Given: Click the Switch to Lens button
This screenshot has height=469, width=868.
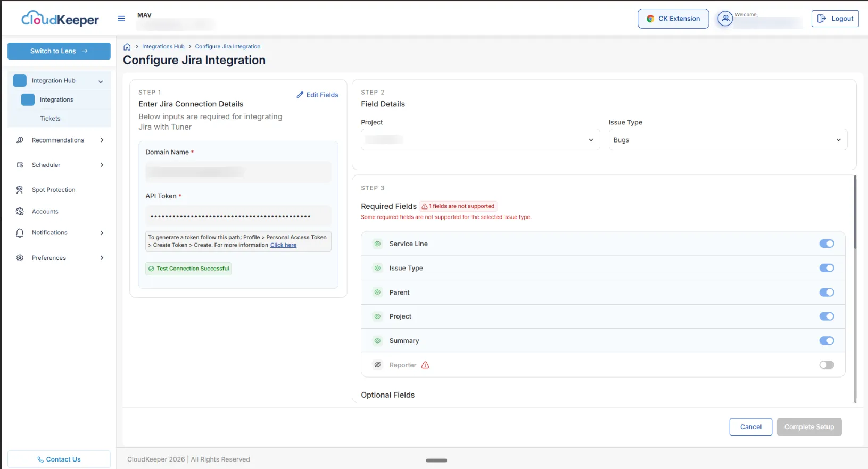Looking at the screenshot, I should coord(59,51).
